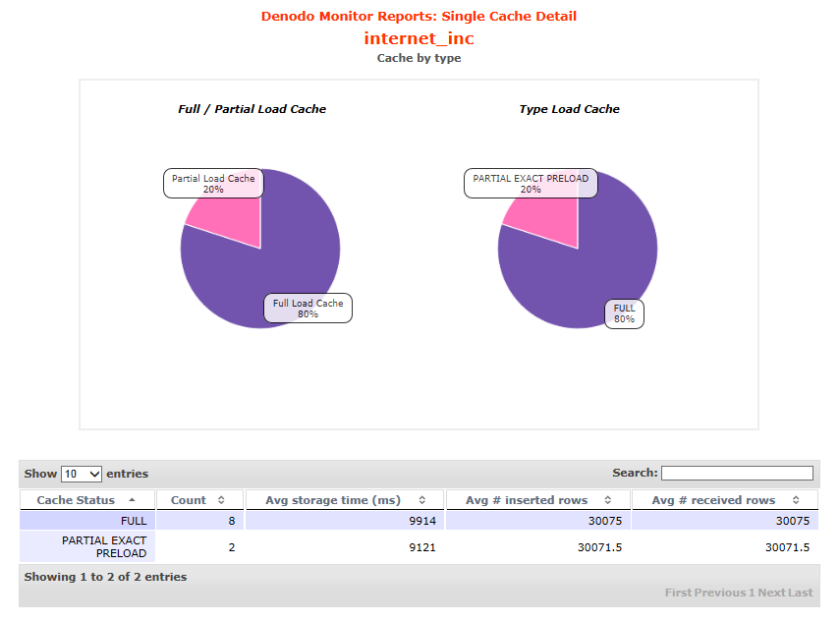Click the Showing 1 to 2 of 2 entries text
840x622 pixels.
click(105, 577)
